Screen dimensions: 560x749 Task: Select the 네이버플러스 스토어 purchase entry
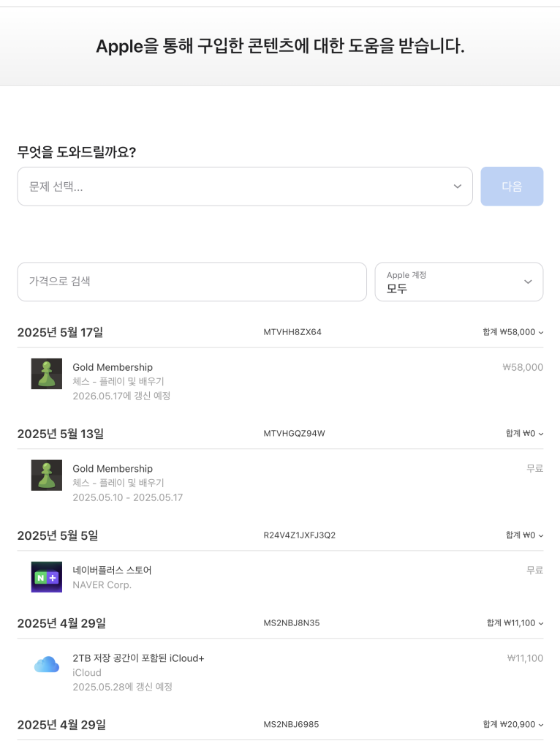click(280, 577)
